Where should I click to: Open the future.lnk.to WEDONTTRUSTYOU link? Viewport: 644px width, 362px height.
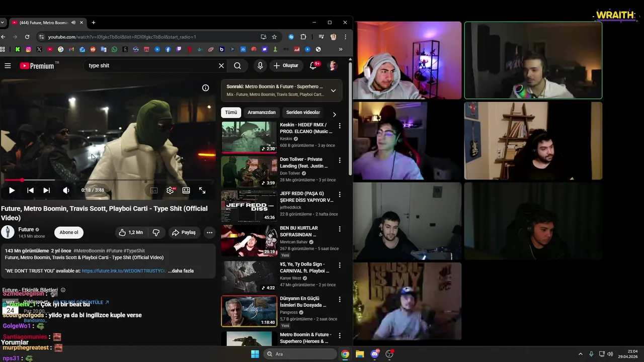point(124,270)
